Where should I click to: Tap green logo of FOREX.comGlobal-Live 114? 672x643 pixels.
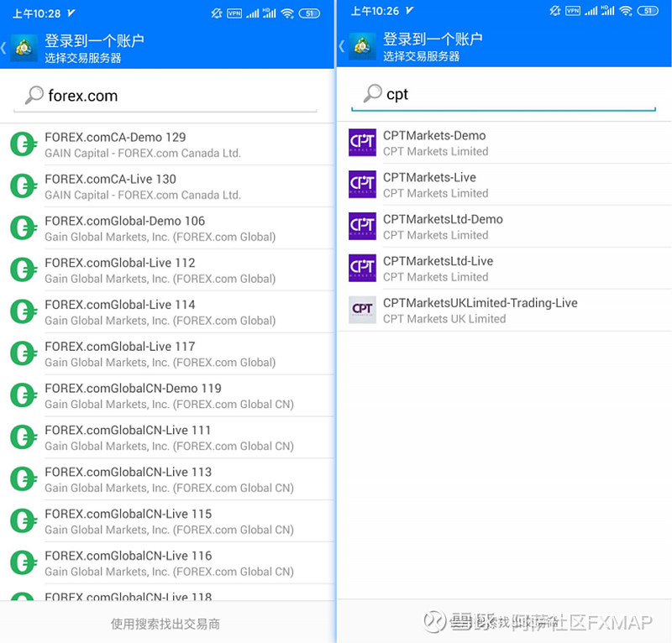[x=24, y=311]
